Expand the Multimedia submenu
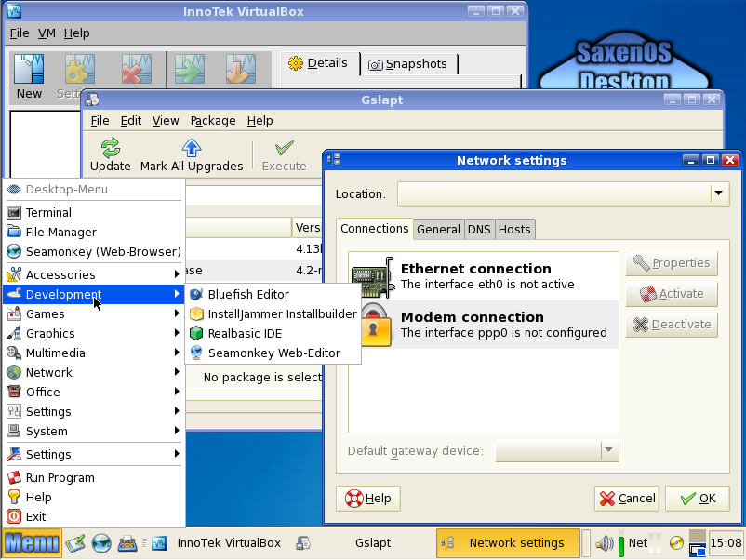This screenshot has height=560, width=746. [94, 353]
